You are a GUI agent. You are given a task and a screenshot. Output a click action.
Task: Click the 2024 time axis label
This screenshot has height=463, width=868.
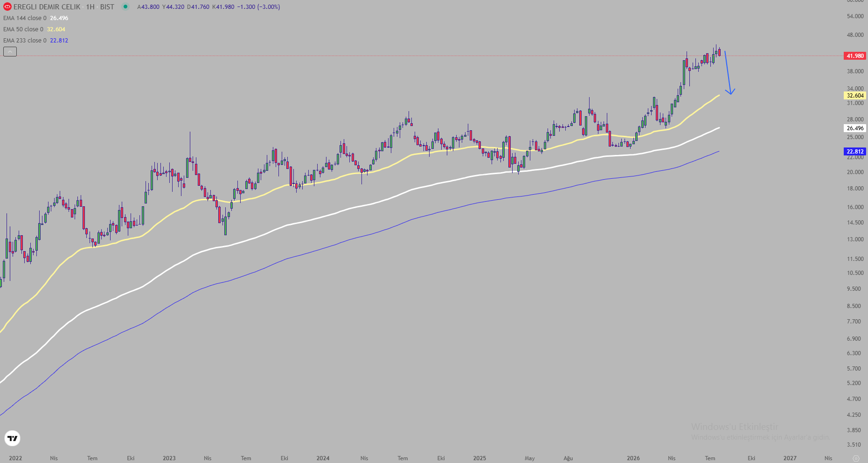point(323,458)
